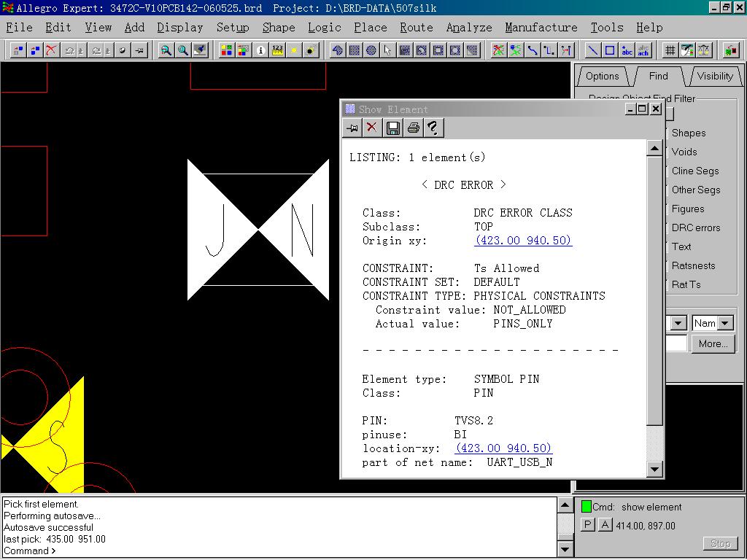Click the More... button in Find panel
Image resolution: width=747 pixels, height=560 pixels.
[713, 344]
